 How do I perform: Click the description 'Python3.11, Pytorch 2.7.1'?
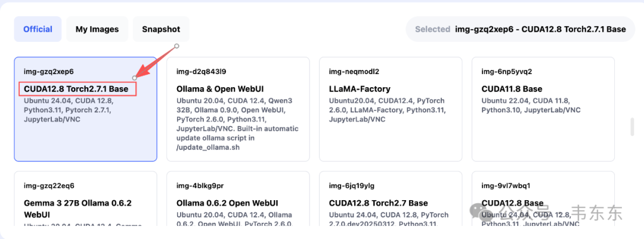point(67,110)
